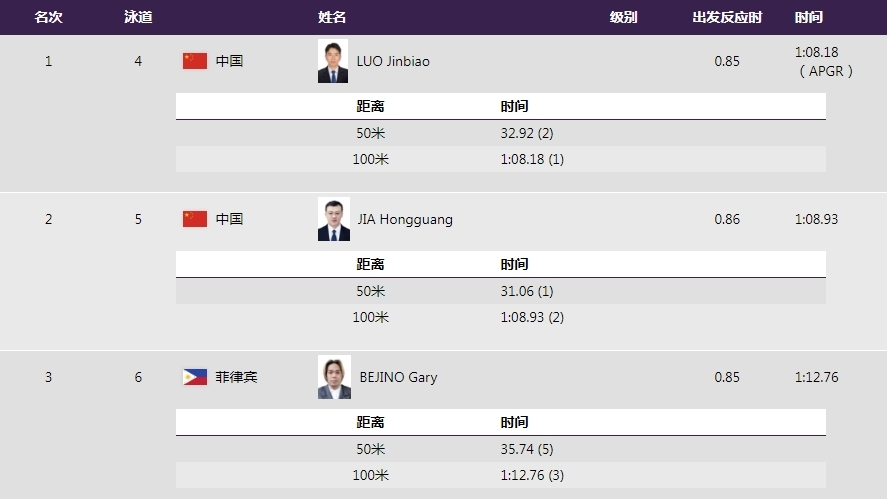Screen dimensions: 887x499
Task: Click China flag icon beside JIA Hongguang
Action: [x=195, y=219]
